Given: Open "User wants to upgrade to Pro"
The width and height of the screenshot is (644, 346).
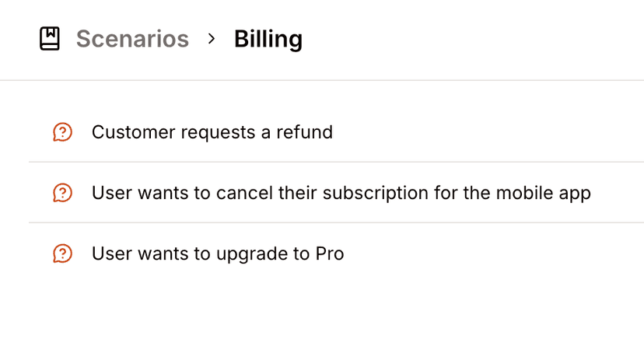Looking at the screenshot, I should [218, 253].
